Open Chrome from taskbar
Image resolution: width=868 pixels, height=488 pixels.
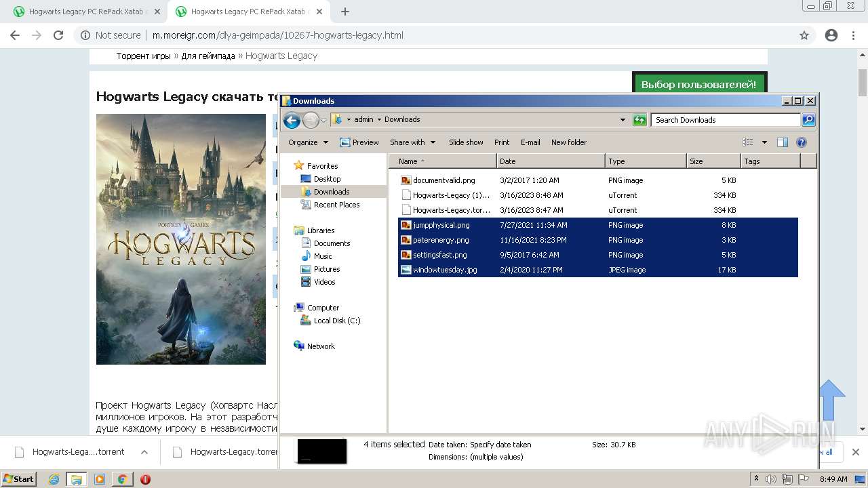(122, 479)
